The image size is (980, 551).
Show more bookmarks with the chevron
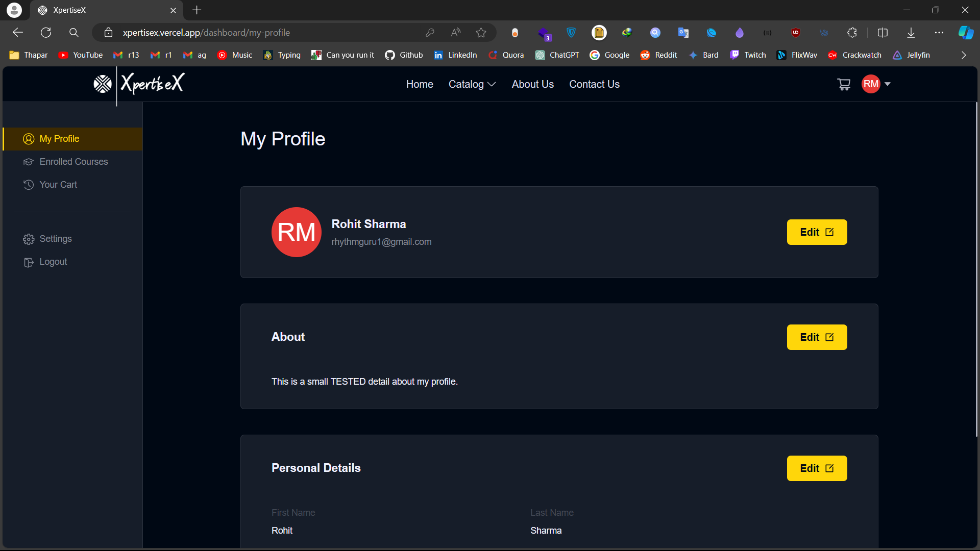tap(963, 55)
